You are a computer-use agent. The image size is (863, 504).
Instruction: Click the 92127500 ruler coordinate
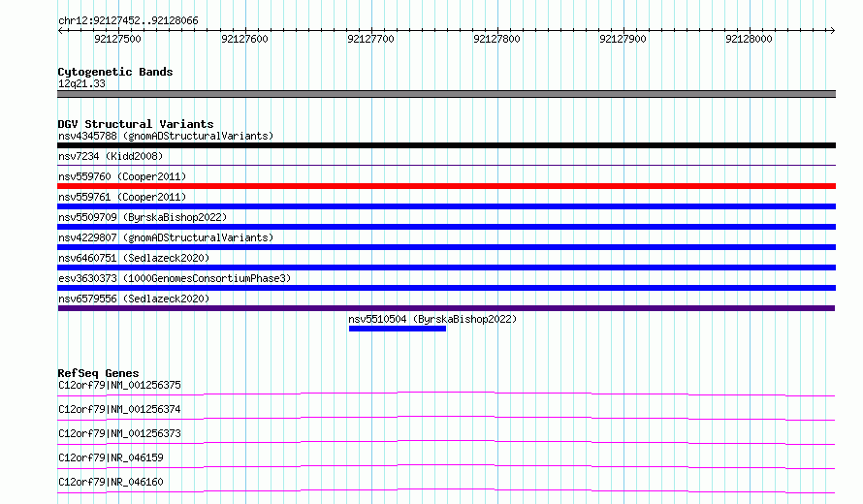(x=117, y=39)
